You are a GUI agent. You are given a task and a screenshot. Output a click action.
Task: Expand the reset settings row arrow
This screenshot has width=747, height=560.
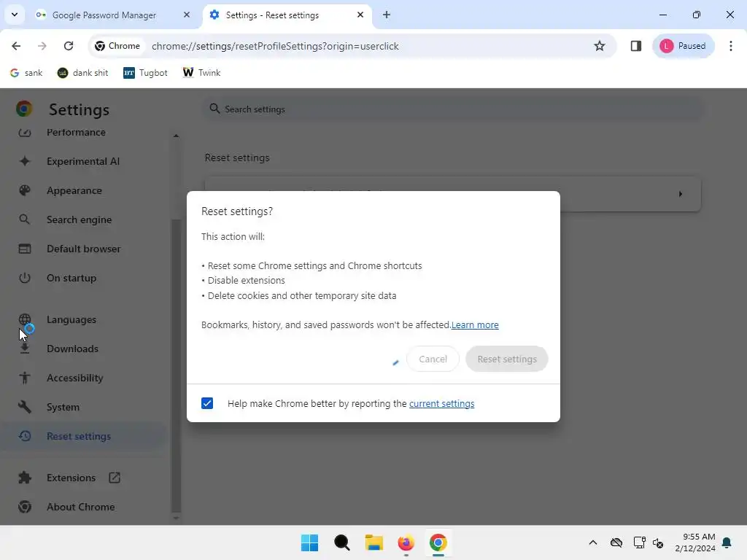pos(681,194)
